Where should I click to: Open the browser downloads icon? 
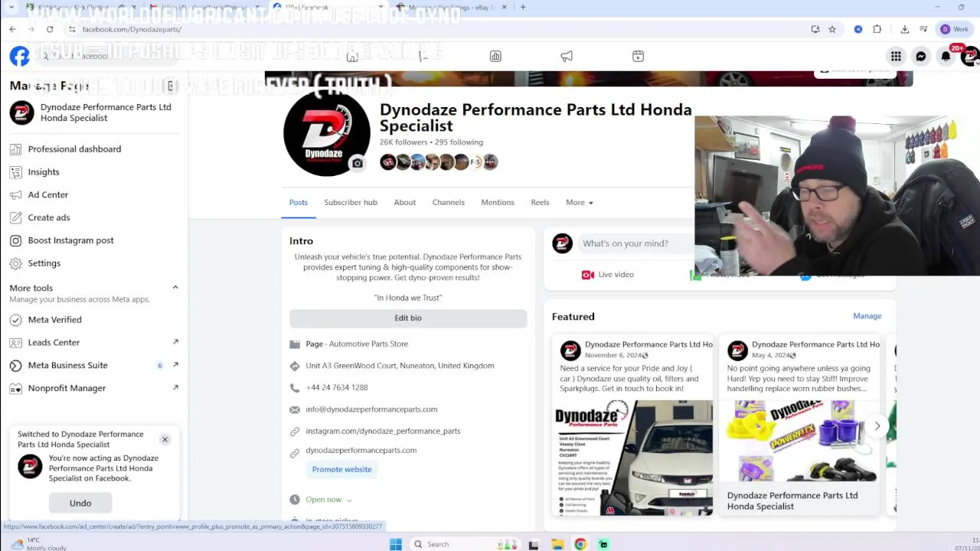[x=904, y=29]
